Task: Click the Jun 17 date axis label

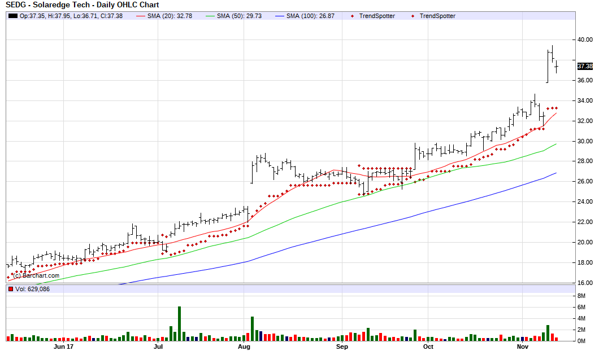Action: pos(63,347)
